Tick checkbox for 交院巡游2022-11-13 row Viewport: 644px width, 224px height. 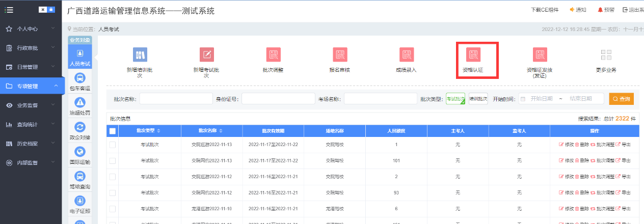[113, 145]
